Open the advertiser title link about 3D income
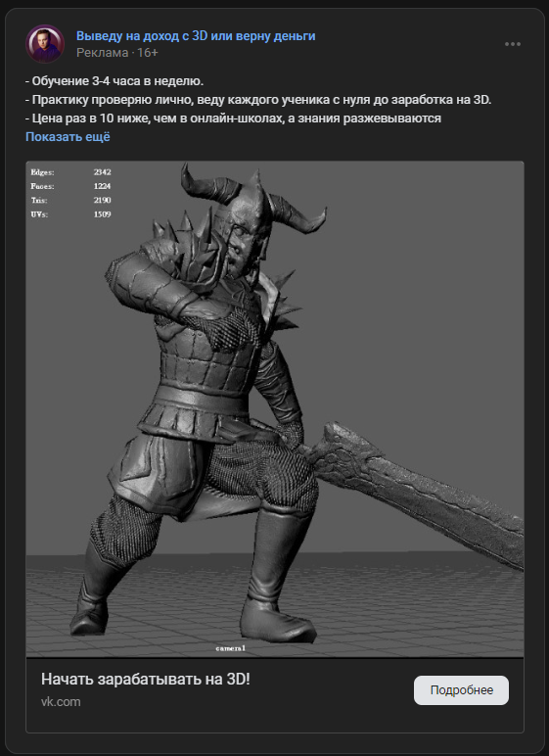This screenshot has height=756, width=549. coord(196,35)
